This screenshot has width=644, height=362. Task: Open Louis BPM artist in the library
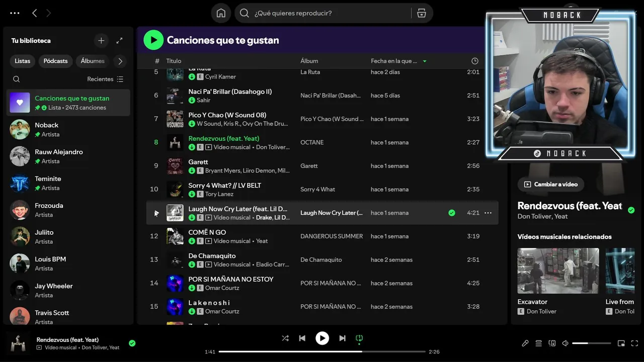pos(68,263)
